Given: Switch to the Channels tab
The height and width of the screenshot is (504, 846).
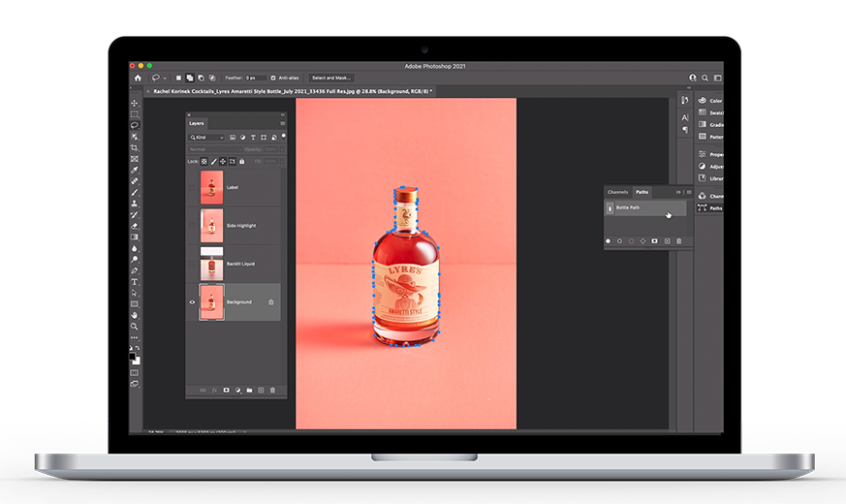Looking at the screenshot, I should (x=617, y=192).
